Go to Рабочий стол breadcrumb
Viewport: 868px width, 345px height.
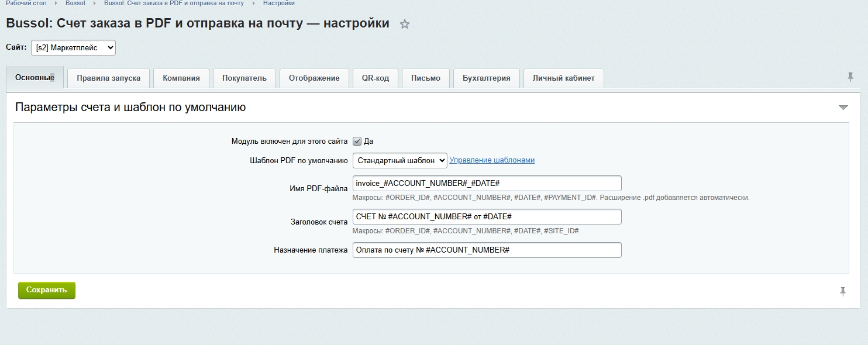26,4
